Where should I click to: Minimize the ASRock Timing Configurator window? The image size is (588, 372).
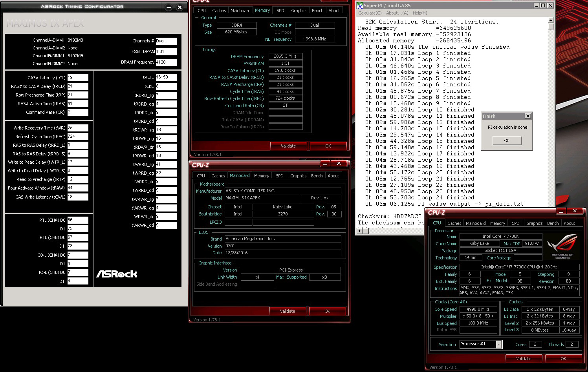(169, 7)
